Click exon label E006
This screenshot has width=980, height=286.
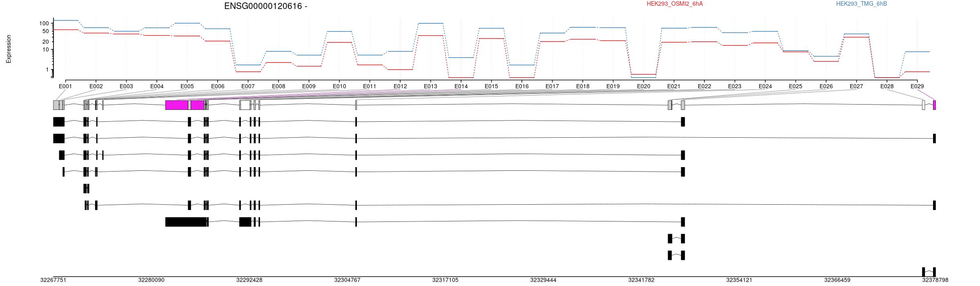coord(218,86)
